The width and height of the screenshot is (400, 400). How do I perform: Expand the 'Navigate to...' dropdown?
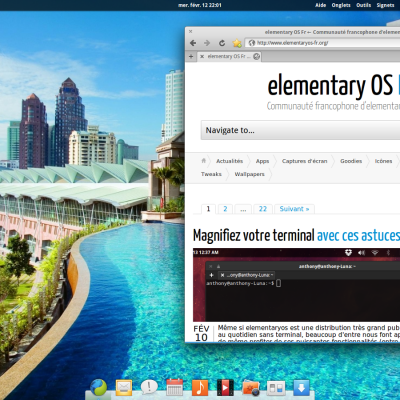(x=300, y=130)
